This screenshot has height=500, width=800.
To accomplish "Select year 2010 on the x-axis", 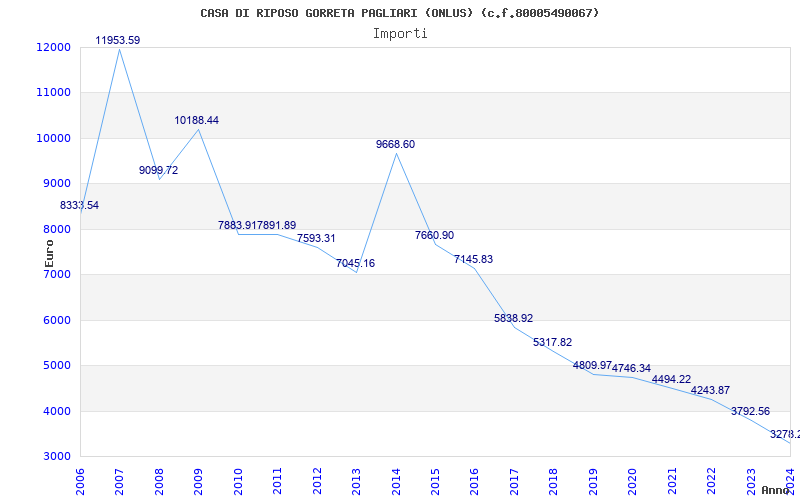I will [x=238, y=481].
